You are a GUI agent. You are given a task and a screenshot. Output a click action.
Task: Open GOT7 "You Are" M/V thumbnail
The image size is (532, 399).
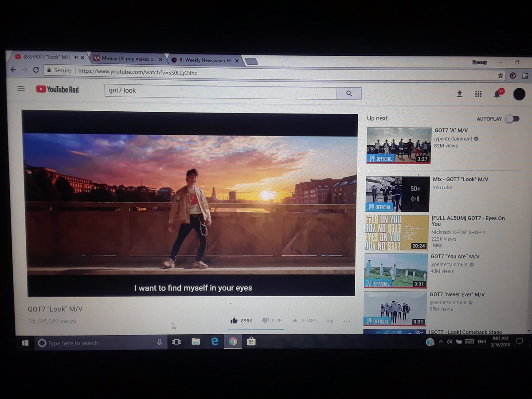pyautogui.click(x=396, y=270)
